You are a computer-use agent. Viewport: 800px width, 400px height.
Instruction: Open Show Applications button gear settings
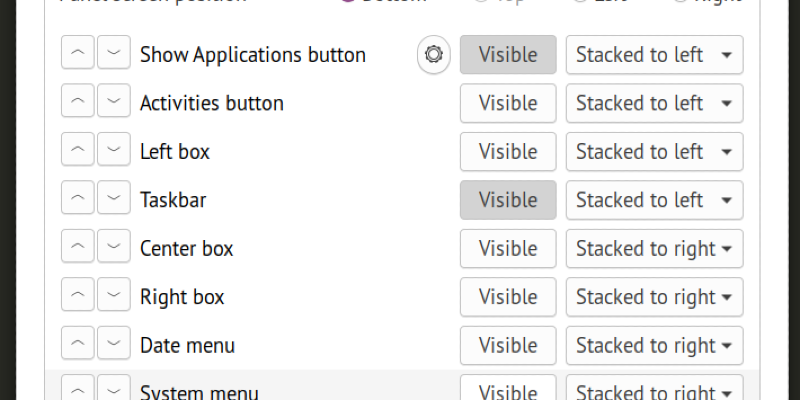pos(433,55)
